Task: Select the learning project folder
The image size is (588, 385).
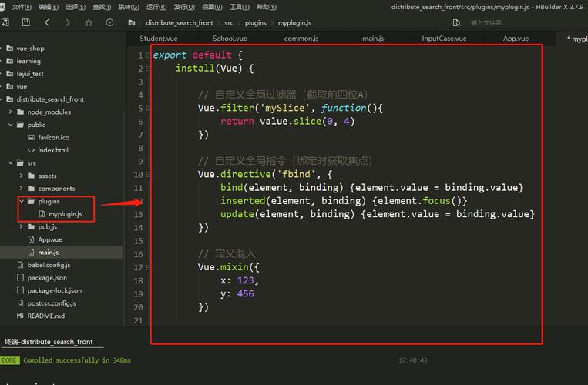Action: pos(28,61)
